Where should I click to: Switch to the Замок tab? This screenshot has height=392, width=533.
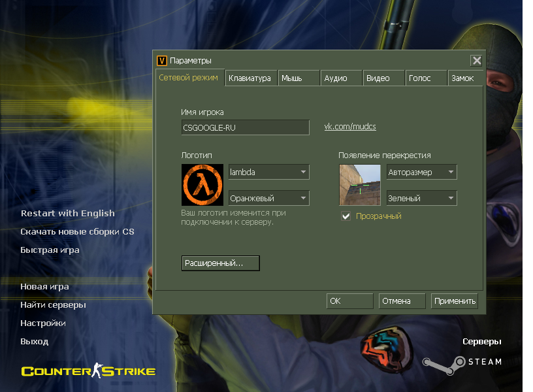tap(466, 78)
